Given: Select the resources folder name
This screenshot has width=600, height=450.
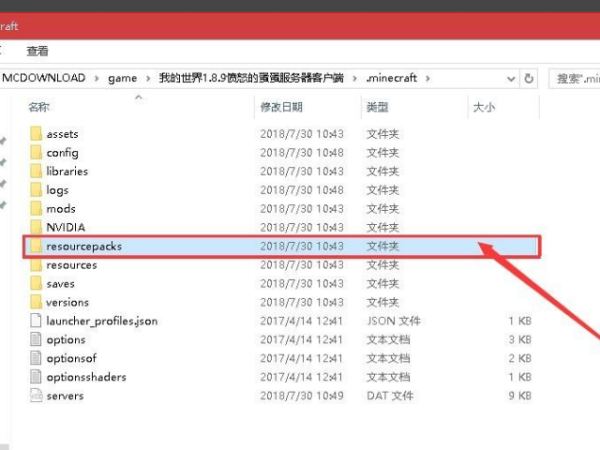Looking at the screenshot, I should pyautogui.click(x=72, y=265).
